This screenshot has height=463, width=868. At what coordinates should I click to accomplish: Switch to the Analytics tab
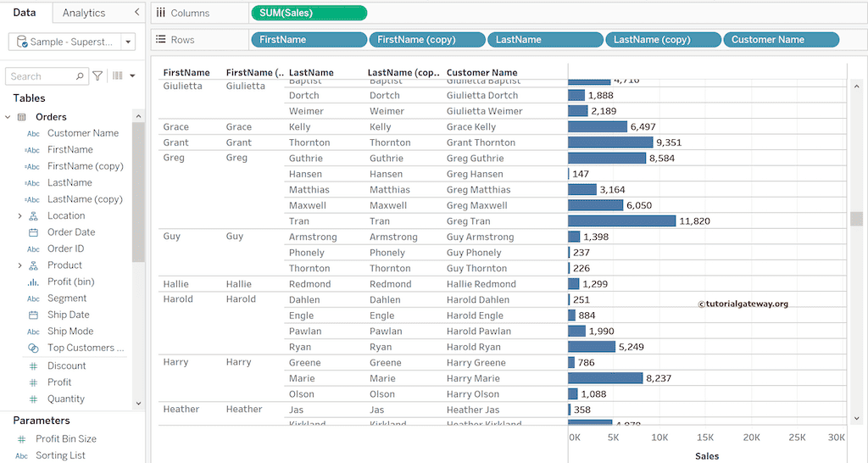[84, 13]
